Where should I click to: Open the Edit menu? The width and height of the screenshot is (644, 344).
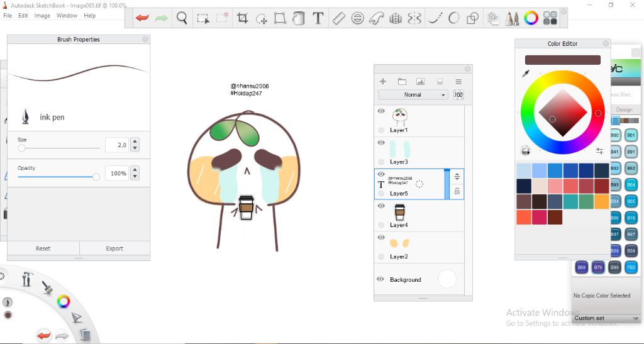coord(23,16)
